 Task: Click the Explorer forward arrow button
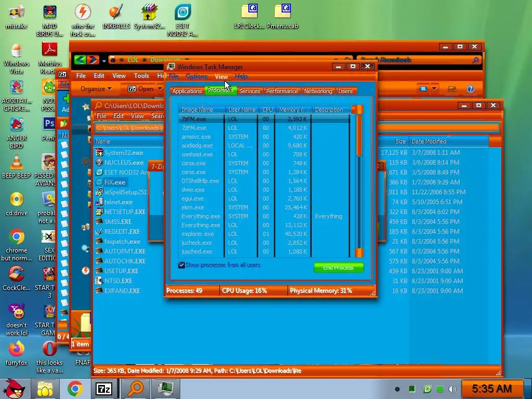point(92,60)
